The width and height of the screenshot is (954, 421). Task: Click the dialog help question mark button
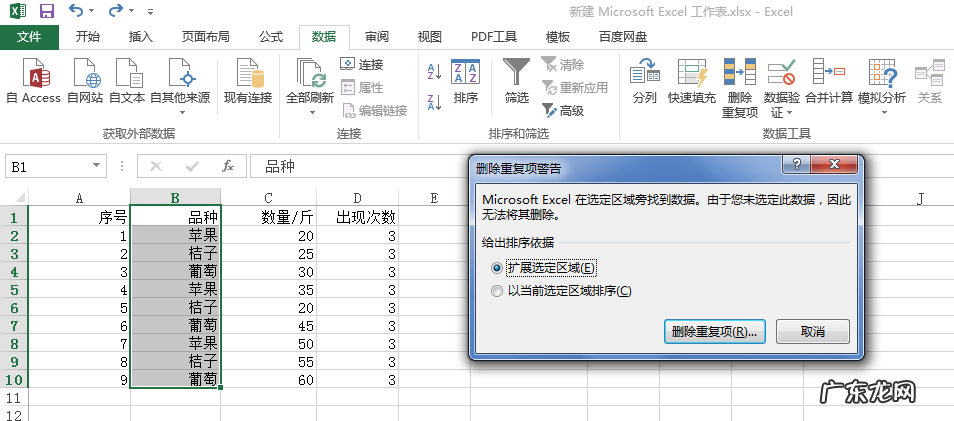796,164
